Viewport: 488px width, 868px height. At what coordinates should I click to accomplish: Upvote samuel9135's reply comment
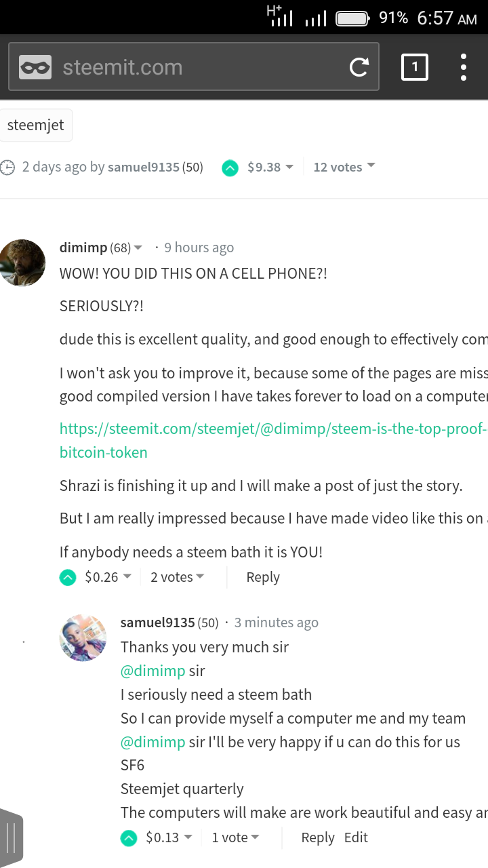coord(129,838)
